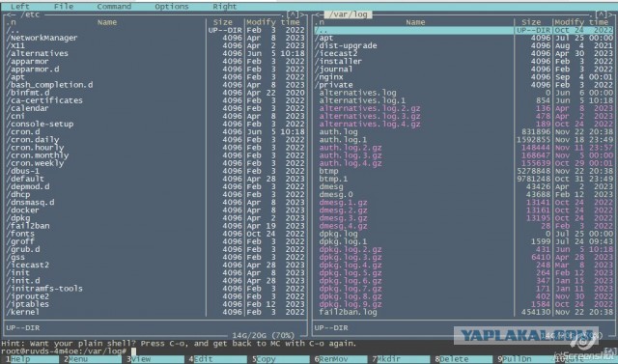Open the Left menu
618x364 pixels.
tap(20, 7)
